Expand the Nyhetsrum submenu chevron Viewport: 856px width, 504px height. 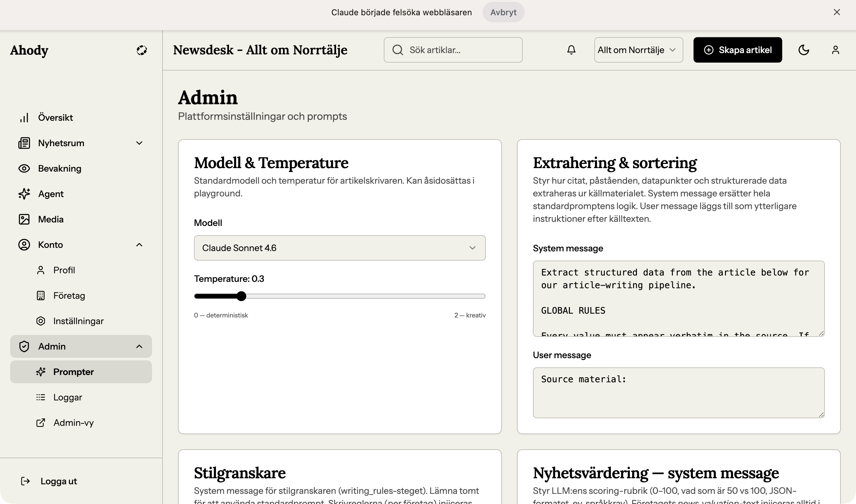[x=139, y=143]
